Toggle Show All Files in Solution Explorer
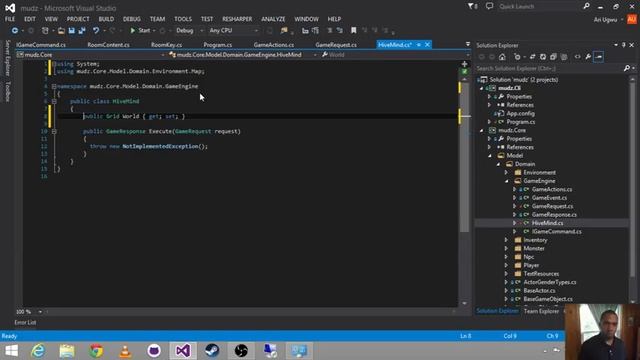 (x=564, y=57)
